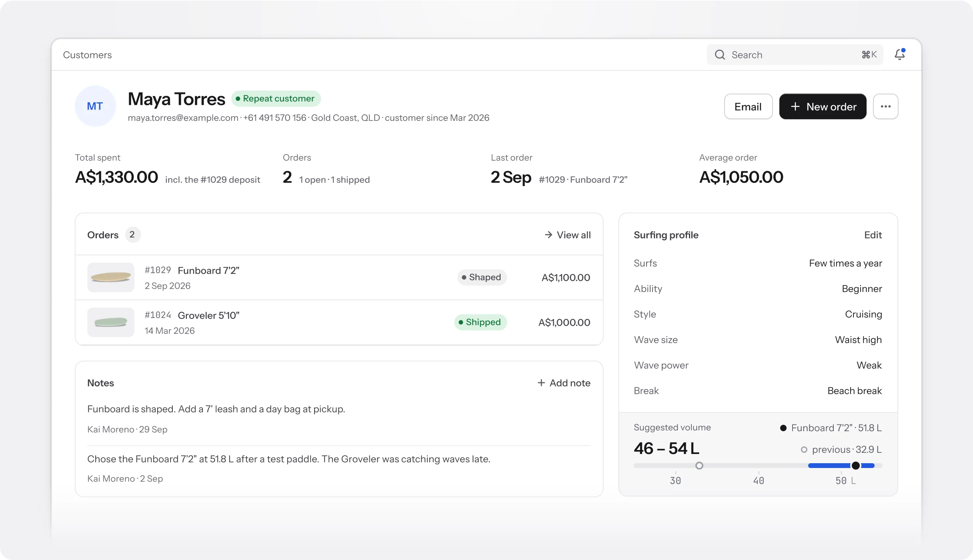Screen dimensions: 973x560
Task: Open the three-dots more options menu
Action: pos(885,106)
